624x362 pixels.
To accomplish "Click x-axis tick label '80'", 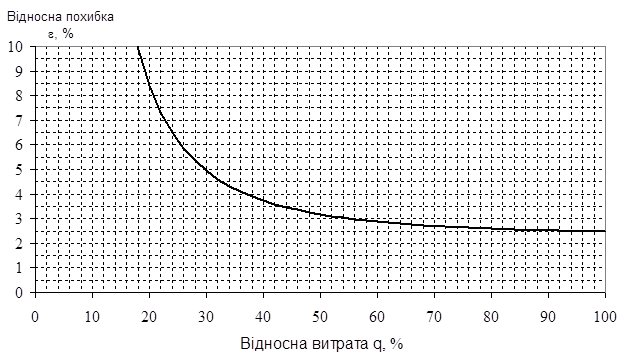I will tap(491, 317).
